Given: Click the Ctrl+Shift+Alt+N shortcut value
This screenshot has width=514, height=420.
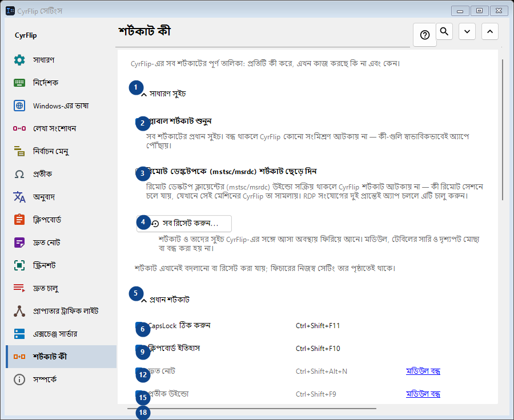Looking at the screenshot, I should pos(321,371).
